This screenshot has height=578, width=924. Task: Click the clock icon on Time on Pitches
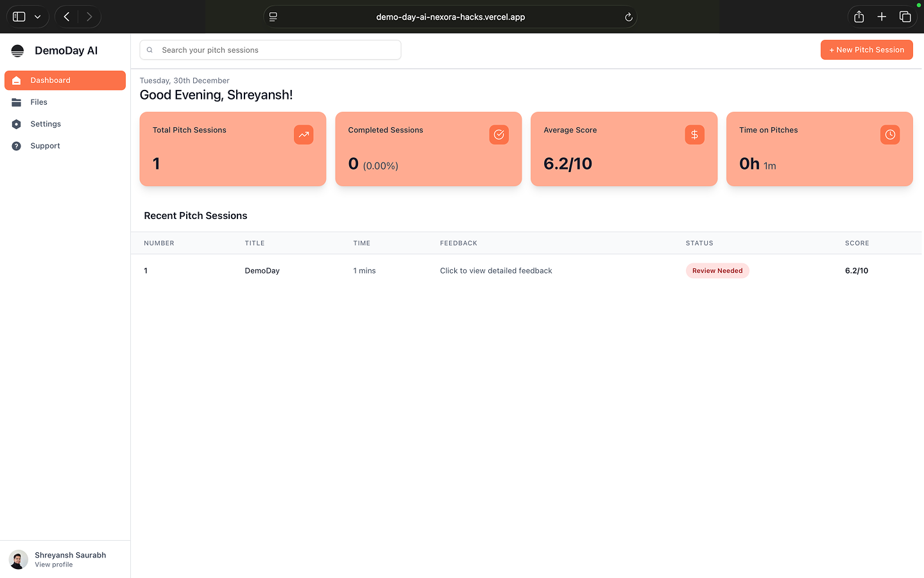point(890,135)
